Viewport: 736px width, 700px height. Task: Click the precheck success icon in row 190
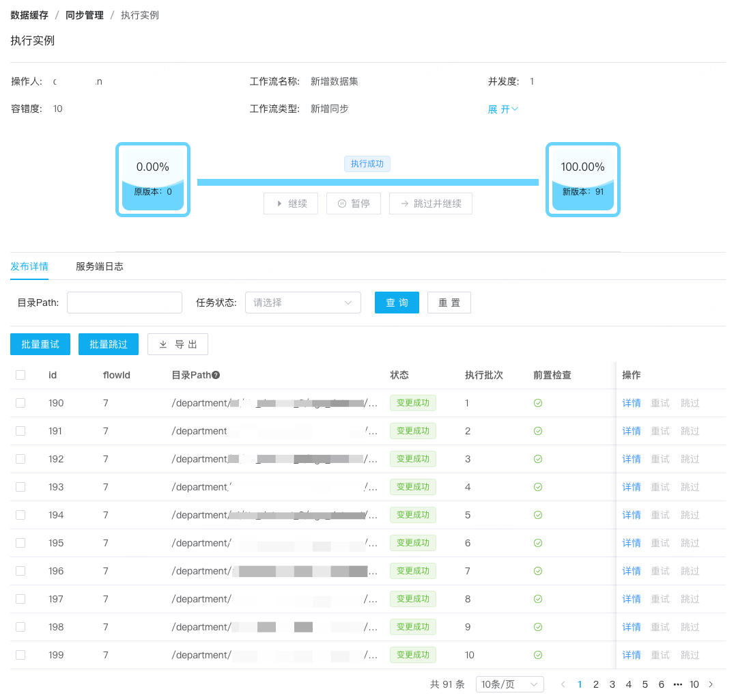pos(538,403)
